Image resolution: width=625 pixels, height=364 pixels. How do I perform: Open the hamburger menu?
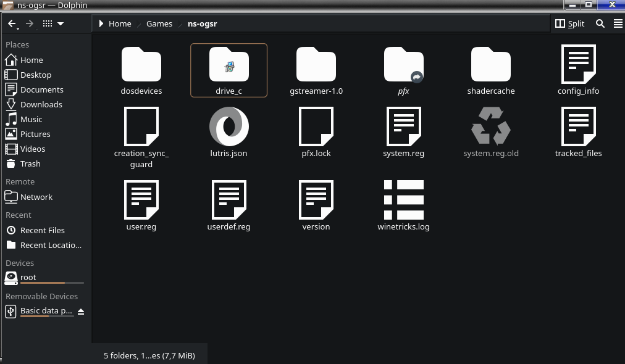point(618,23)
